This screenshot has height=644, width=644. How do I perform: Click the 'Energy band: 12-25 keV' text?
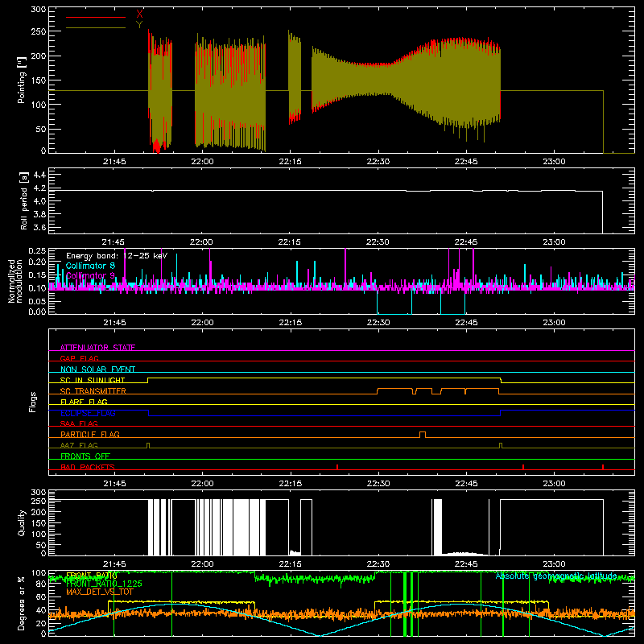[x=117, y=256]
